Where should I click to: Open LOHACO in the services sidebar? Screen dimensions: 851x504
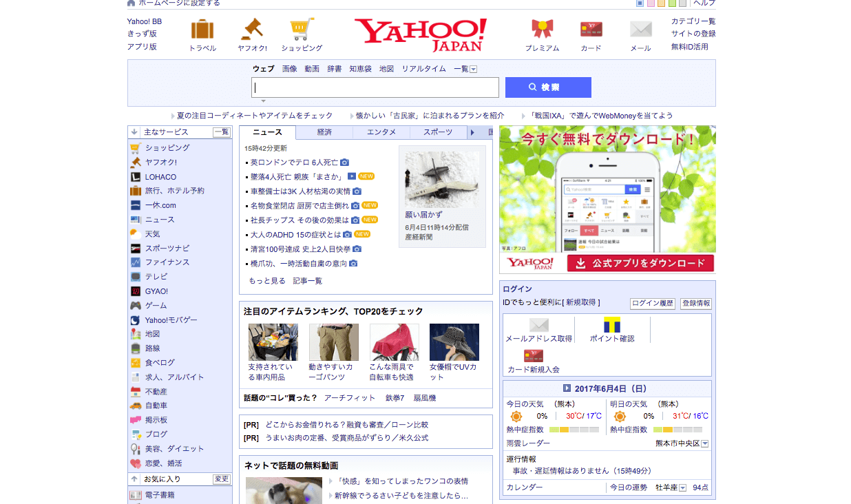click(160, 177)
